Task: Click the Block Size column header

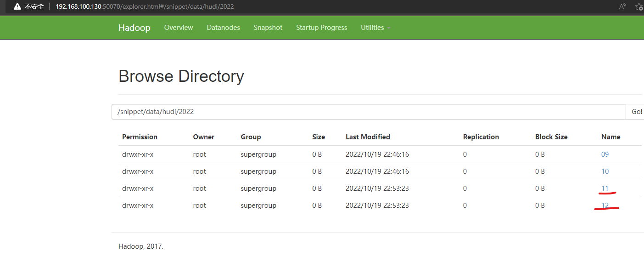Action: tap(551, 137)
